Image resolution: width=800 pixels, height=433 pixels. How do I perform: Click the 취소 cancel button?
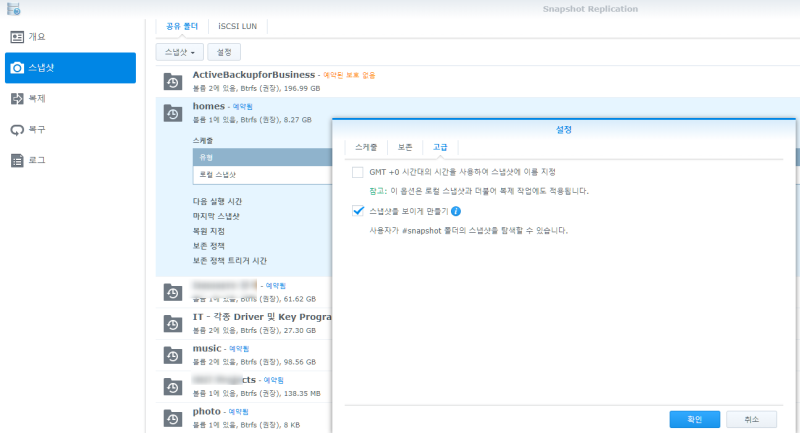752,419
